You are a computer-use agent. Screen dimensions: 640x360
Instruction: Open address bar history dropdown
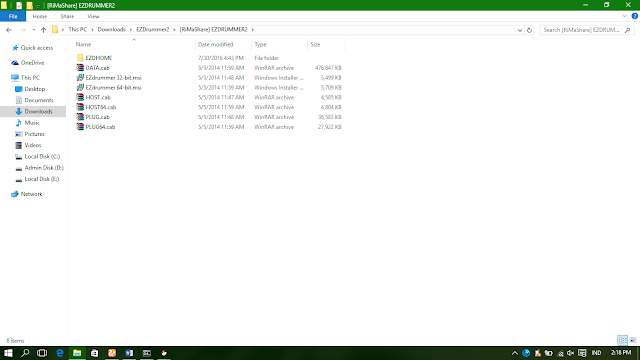pyautogui.click(x=520, y=30)
